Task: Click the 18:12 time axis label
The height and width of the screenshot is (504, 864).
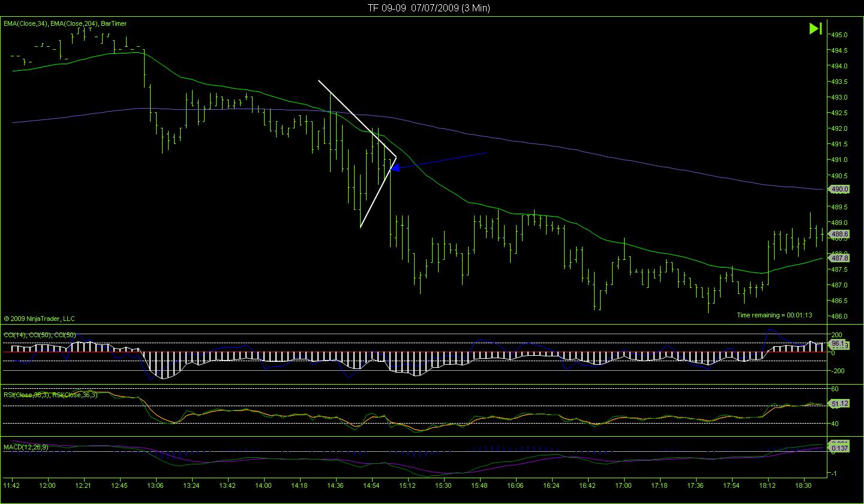Action: pyautogui.click(x=767, y=485)
